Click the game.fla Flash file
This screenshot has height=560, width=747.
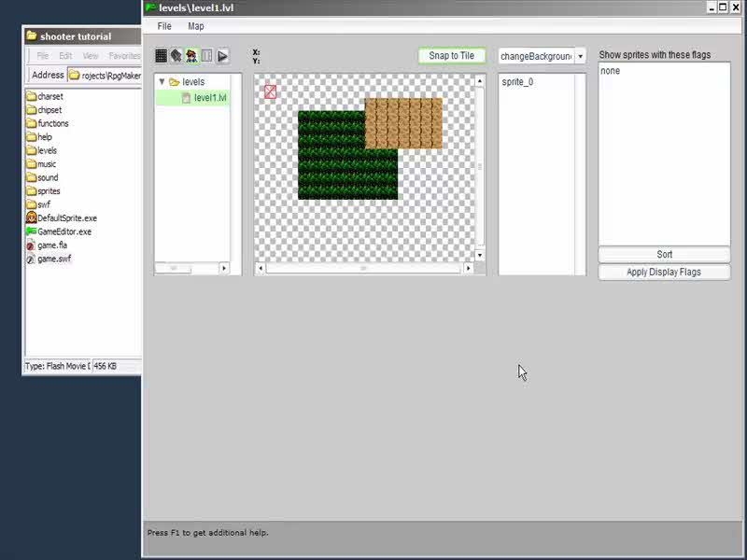51,245
